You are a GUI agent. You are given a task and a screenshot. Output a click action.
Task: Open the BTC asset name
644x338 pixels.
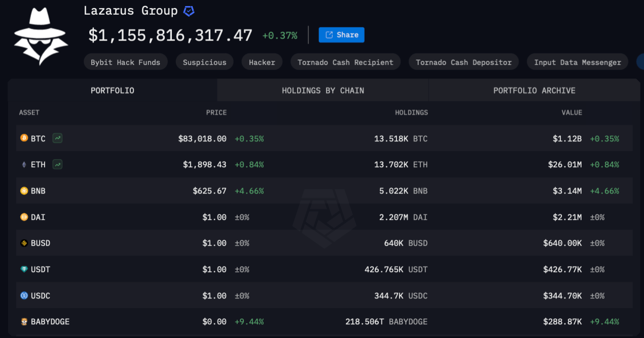click(x=38, y=138)
